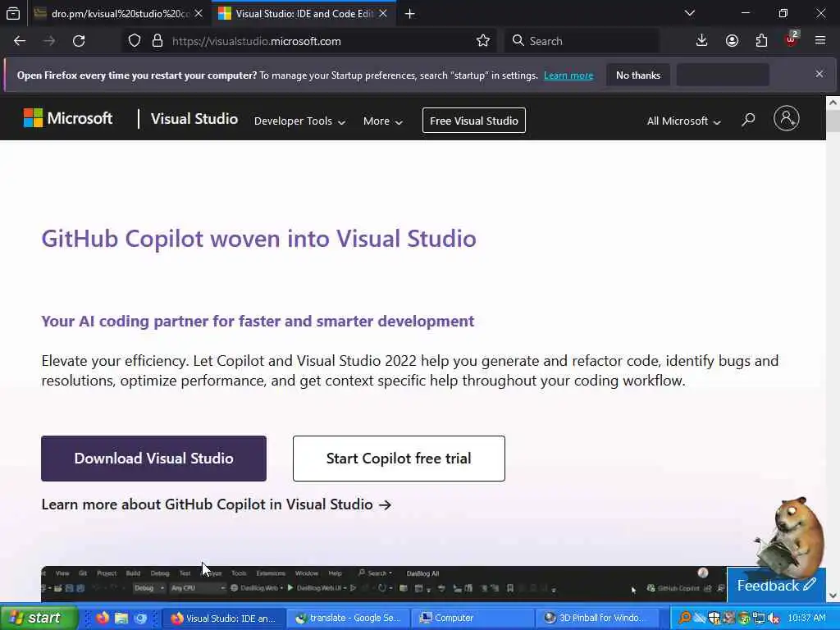
Task: Click Start Copilot free trial button
Action: 399,458
